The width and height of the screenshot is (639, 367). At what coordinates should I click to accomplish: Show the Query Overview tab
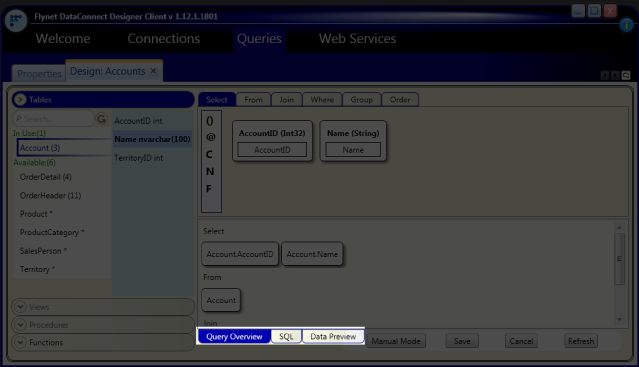point(234,336)
